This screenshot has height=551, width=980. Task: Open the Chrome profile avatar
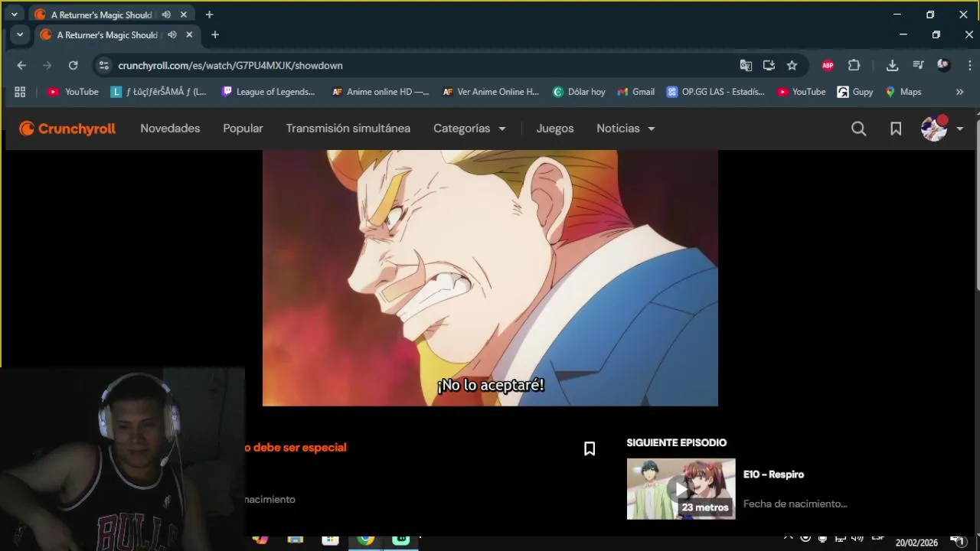943,66
